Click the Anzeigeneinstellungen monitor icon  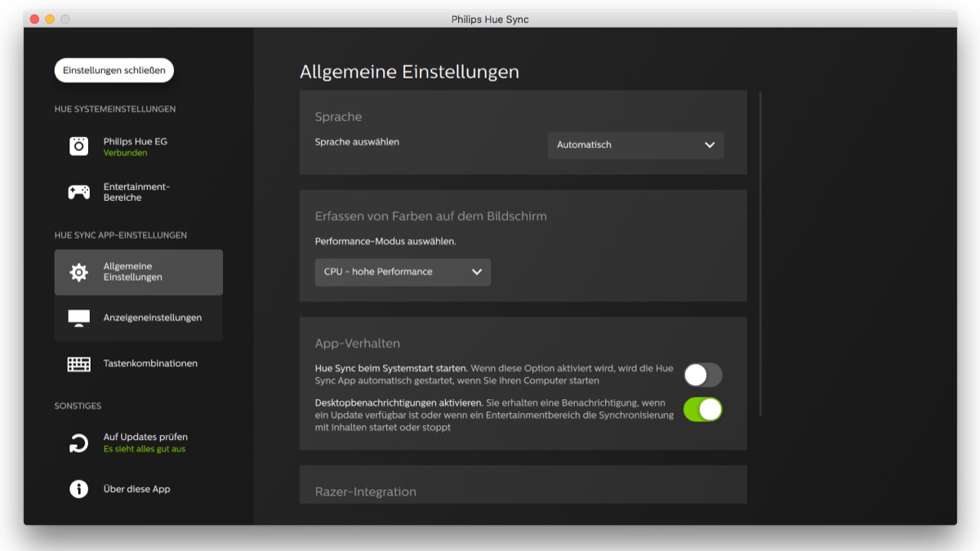pos(78,318)
